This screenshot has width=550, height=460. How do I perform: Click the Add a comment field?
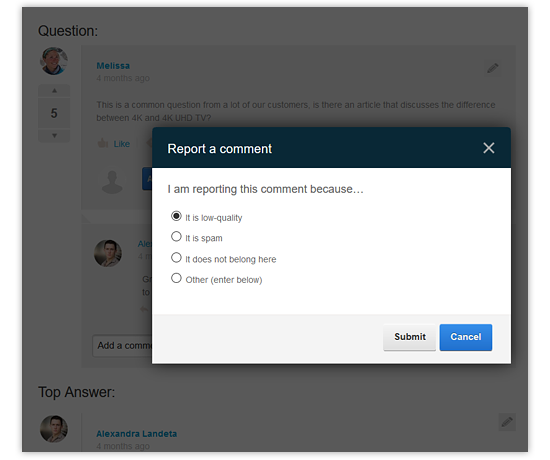tap(122, 346)
